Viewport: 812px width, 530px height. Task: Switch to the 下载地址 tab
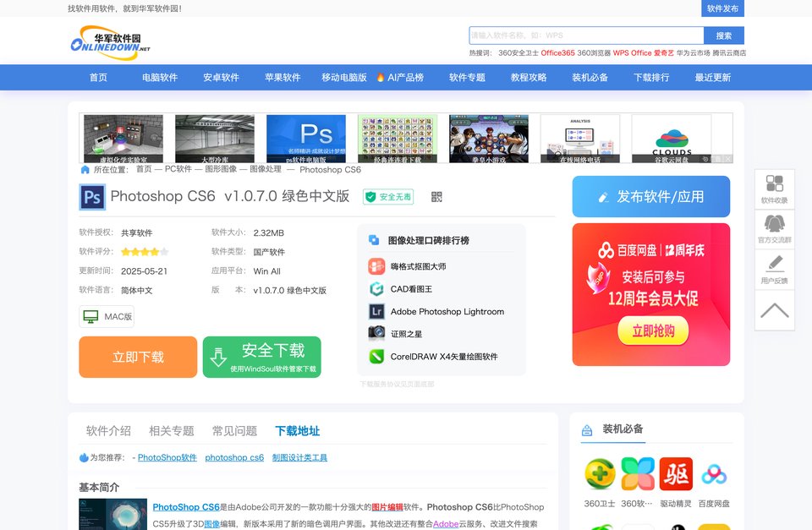[297, 430]
